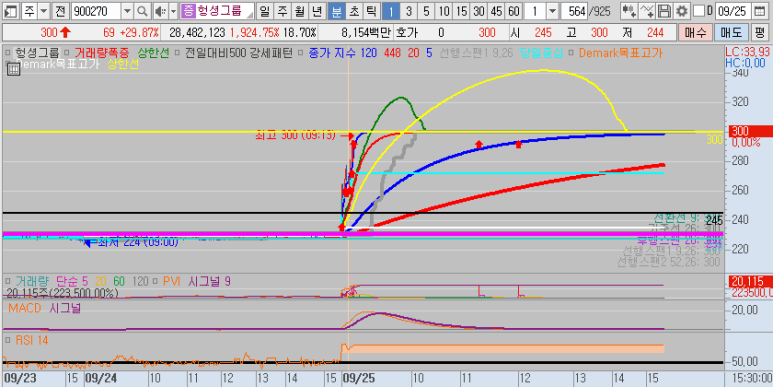This screenshot has width=773, height=387.
Task: Click the 선행스팬2 52,26 Ichimoku label
Action: (668, 262)
